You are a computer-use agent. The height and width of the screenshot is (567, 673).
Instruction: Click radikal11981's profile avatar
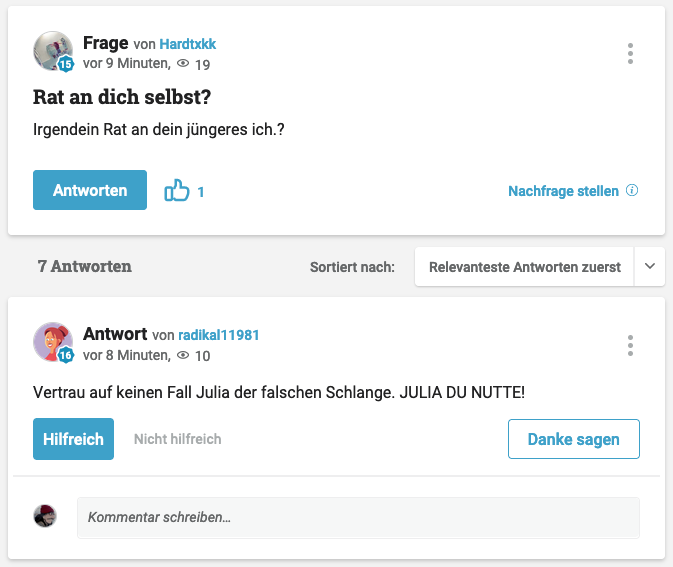[53, 343]
